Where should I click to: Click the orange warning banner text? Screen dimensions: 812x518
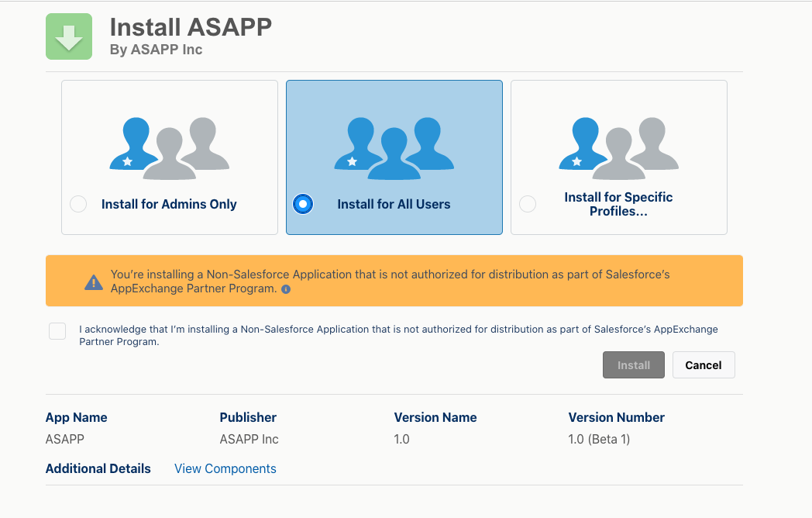click(x=390, y=281)
